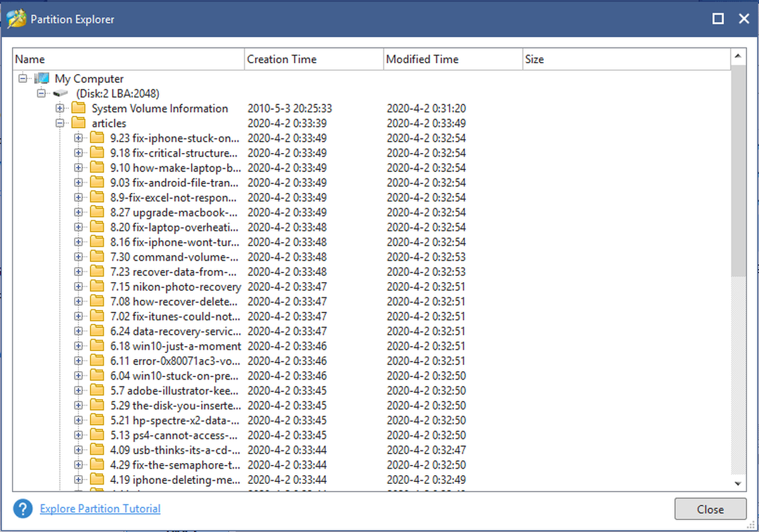The height and width of the screenshot is (532, 759).
Task: Click the scrollbar down arrow
Action: coord(737,483)
